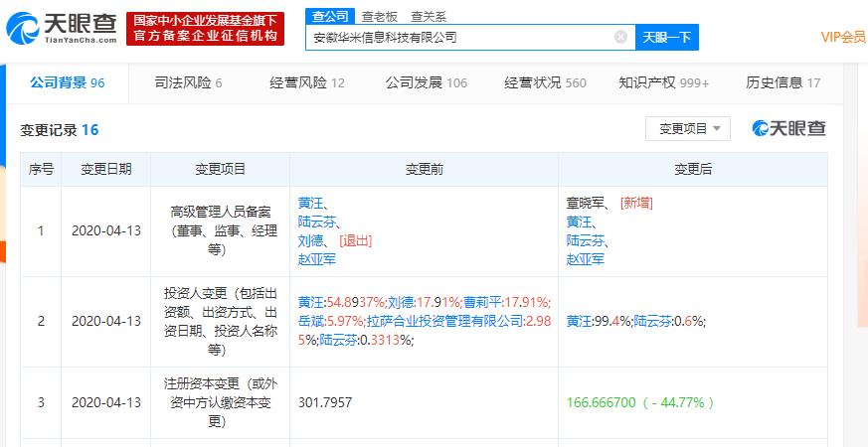868x447 pixels.
Task: Click 刘德 name link marked 退出
Action: click(311, 240)
